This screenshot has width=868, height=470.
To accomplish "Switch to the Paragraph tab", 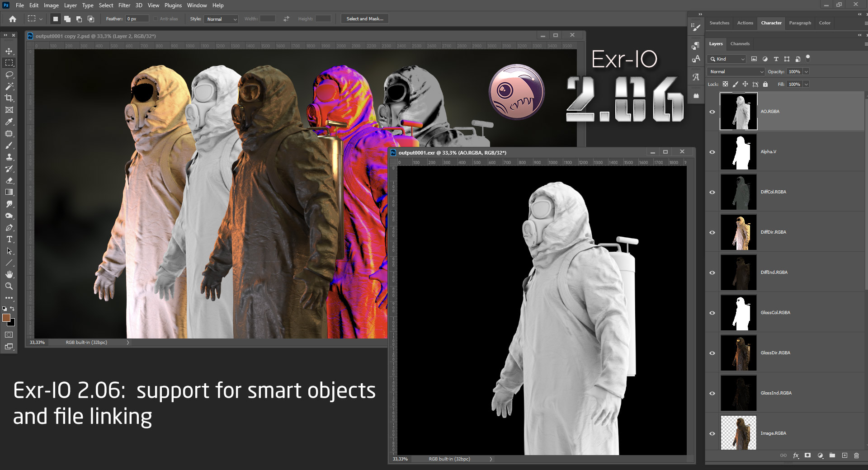I will click(800, 23).
